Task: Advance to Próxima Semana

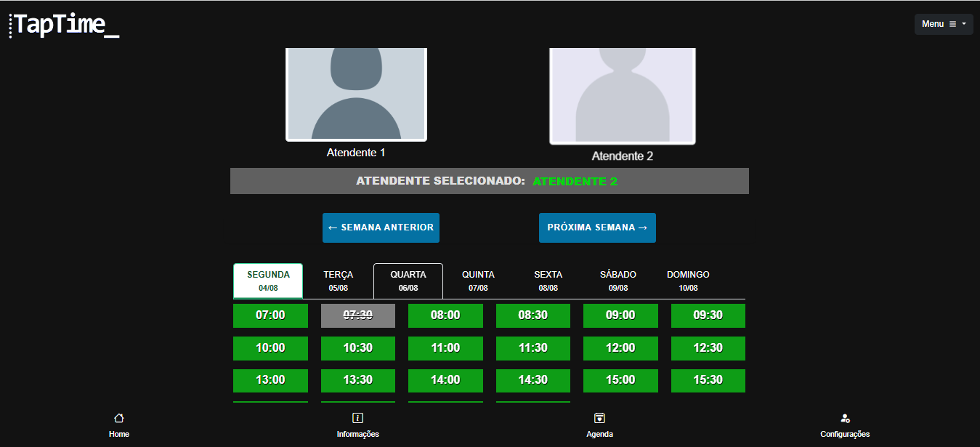Action: [x=597, y=227]
